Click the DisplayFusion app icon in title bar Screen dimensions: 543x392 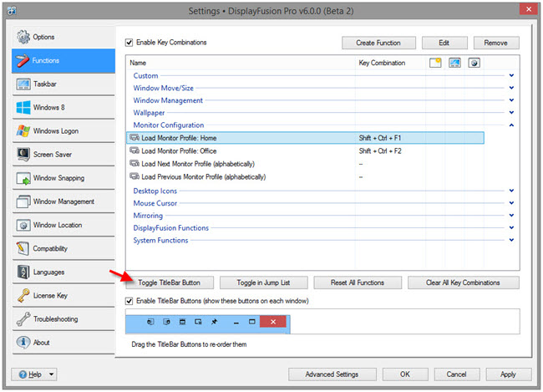click(13, 11)
